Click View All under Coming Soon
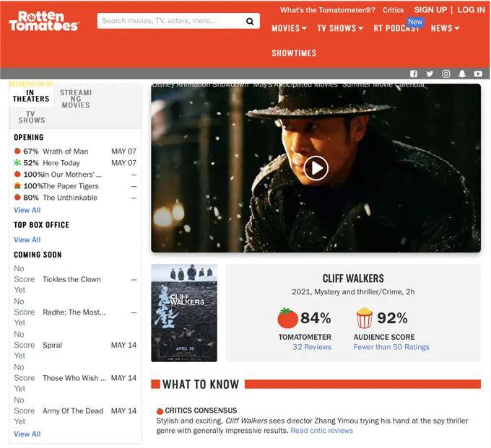 (27, 434)
